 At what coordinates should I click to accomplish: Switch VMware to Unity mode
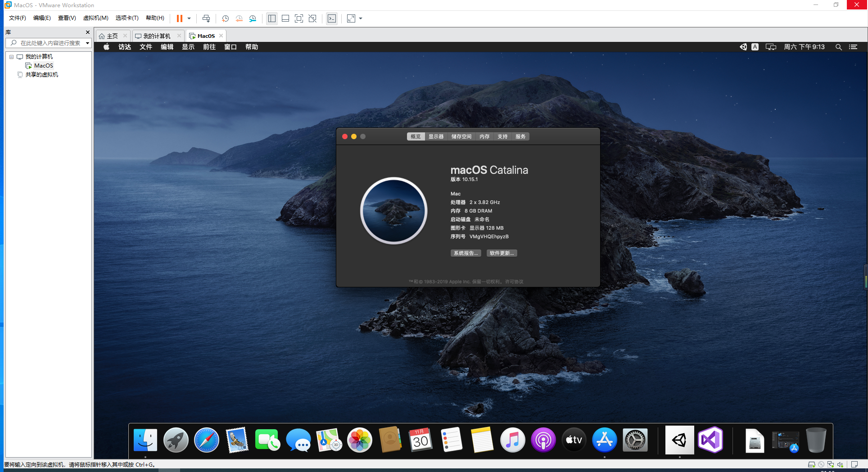coord(312,18)
